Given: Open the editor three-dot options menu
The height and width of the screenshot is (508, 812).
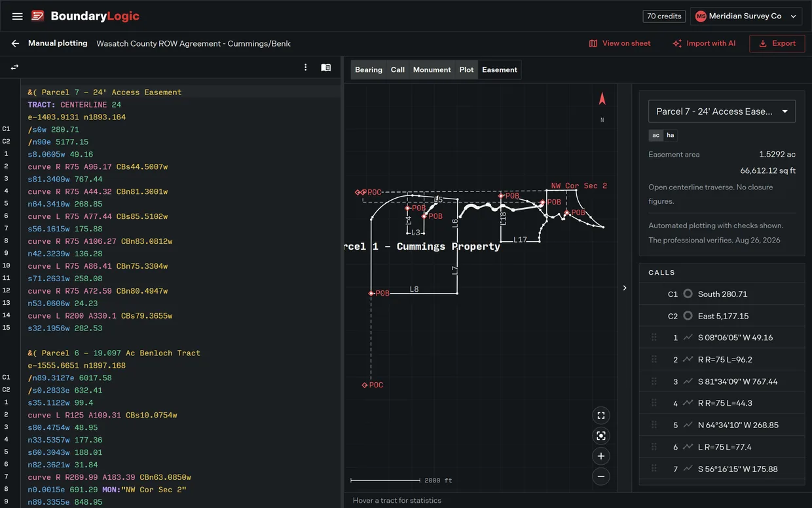Looking at the screenshot, I should 305,68.
